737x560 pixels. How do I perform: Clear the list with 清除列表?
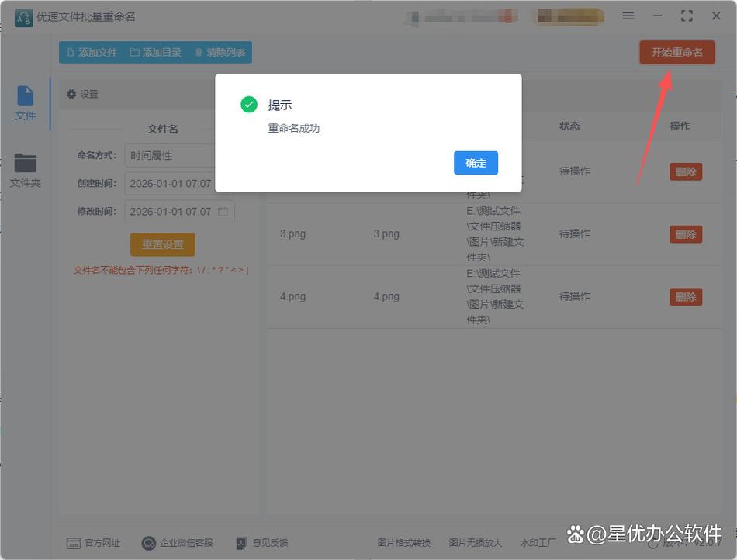pyautogui.click(x=220, y=52)
